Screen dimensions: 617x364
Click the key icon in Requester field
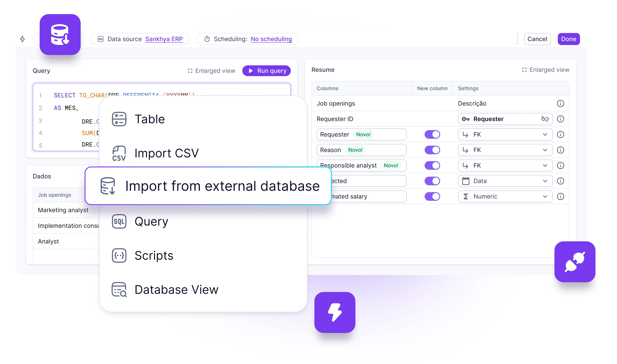point(465,119)
